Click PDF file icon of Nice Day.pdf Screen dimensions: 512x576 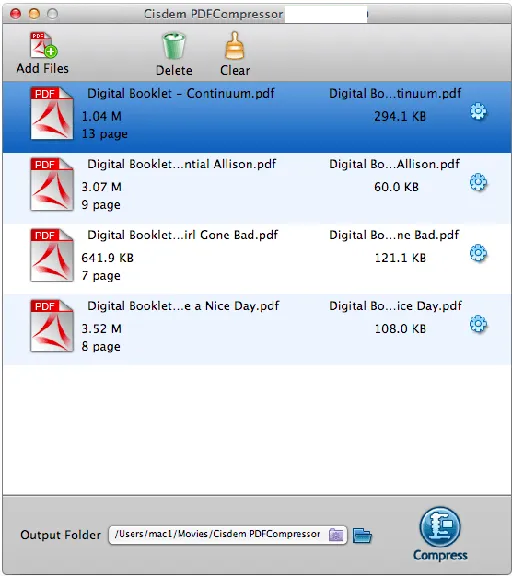52,326
